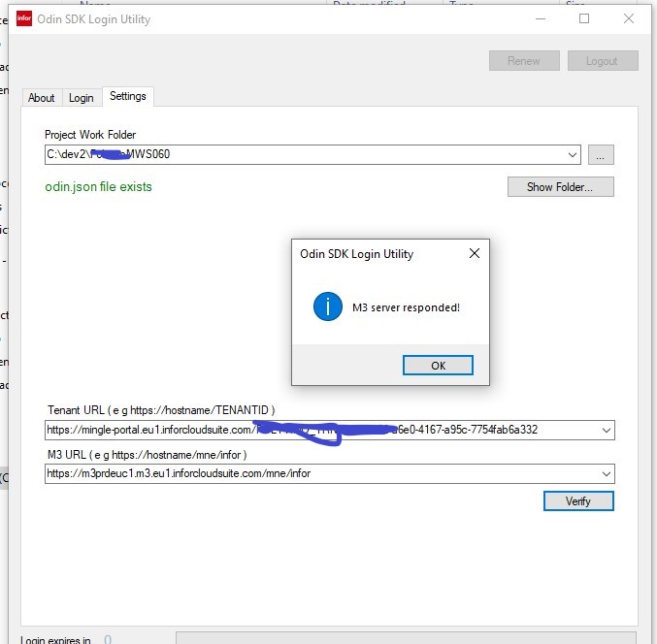Screen dimensions: 657x644
Task: Verify the M3 server URLs
Action: [578, 500]
